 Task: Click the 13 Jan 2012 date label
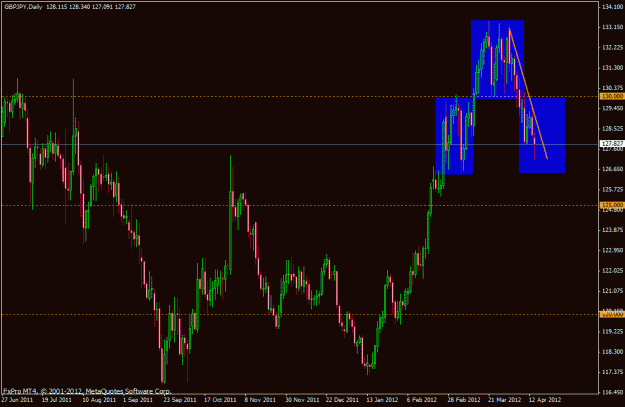pos(382,399)
